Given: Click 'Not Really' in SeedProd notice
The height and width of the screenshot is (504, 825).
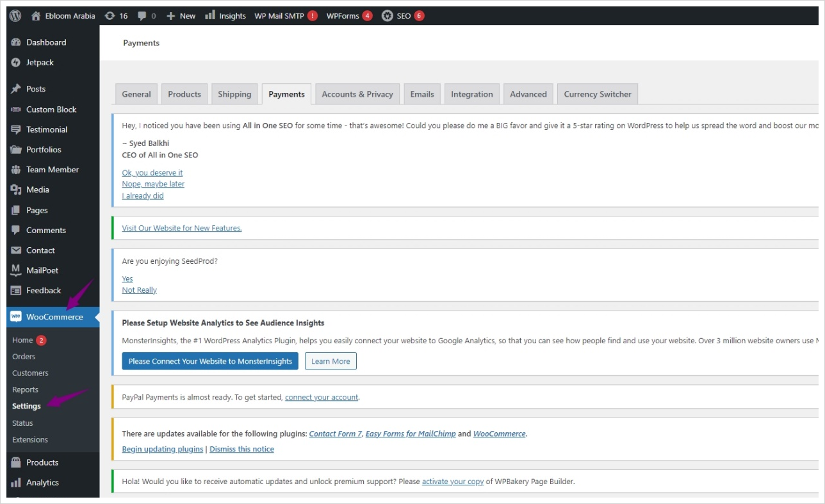Looking at the screenshot, I should tap(139, 290).
